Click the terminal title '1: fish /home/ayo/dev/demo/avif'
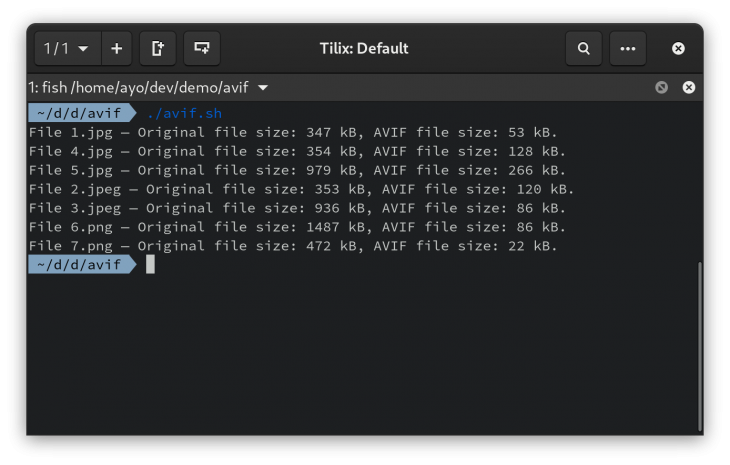 (x=138, y=88)
